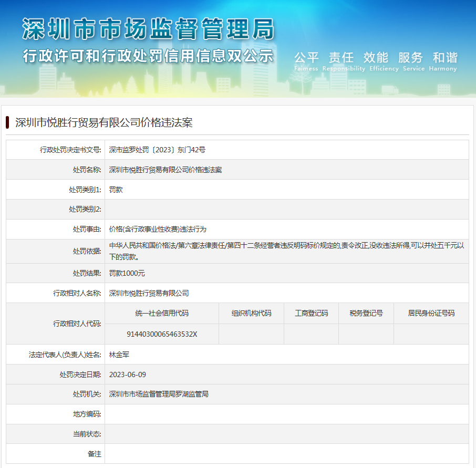The width and height of the screenshot is (476, 468).
Task: Click the label 处罚类别1
Action: 85,190
